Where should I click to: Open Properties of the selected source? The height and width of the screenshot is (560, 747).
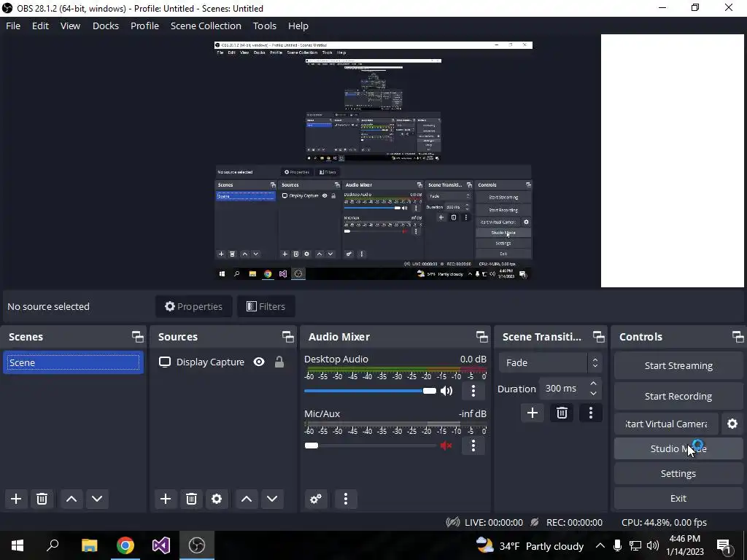[193, 306]
